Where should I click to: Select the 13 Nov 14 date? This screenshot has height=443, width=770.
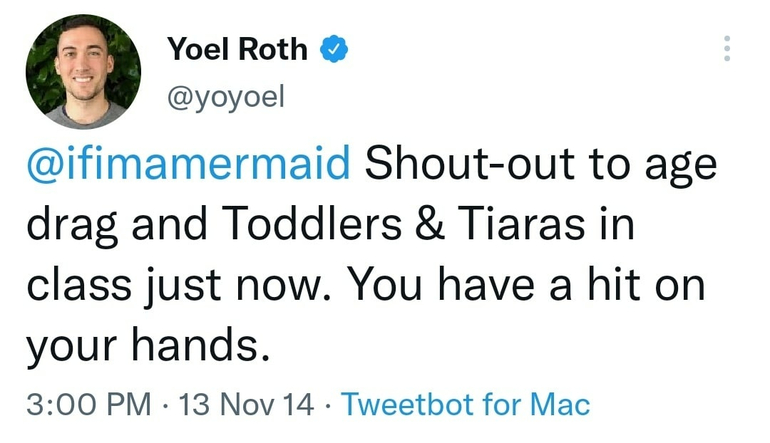click(x=246, y=405)
